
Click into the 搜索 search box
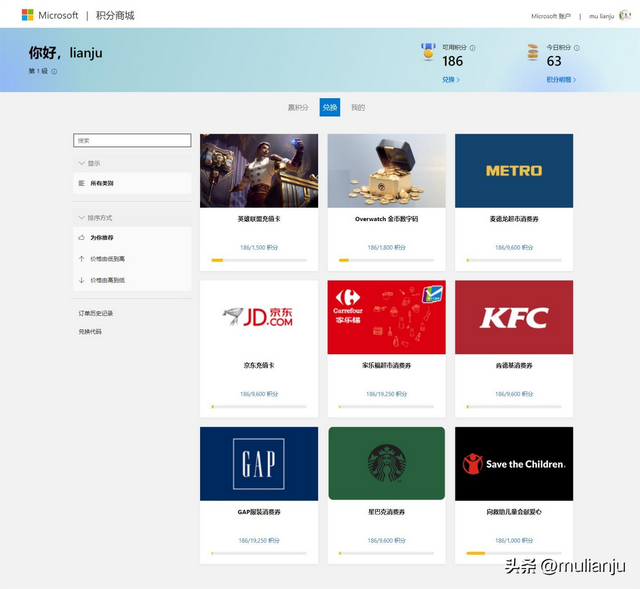132,140
